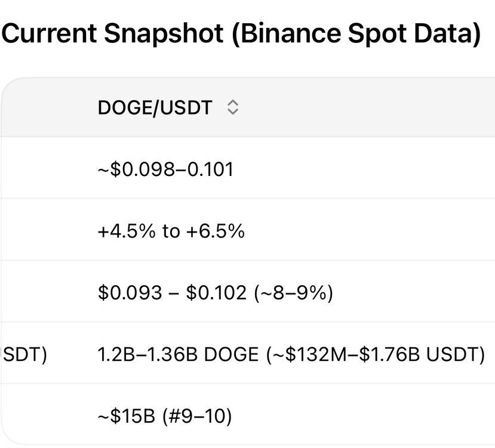
Task: Select the DOGE/USDT column header label
Action: (x=155, y=108)
